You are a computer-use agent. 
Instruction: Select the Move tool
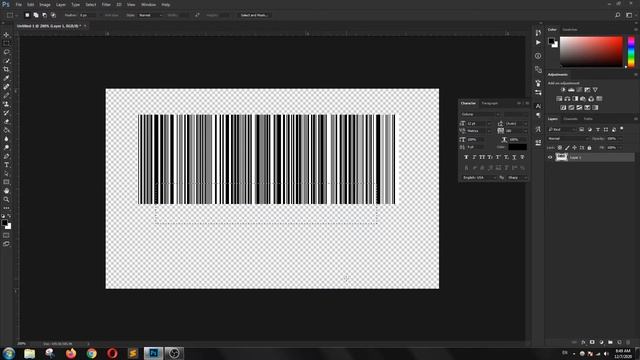pyautogui.click(x=6, y=35)
